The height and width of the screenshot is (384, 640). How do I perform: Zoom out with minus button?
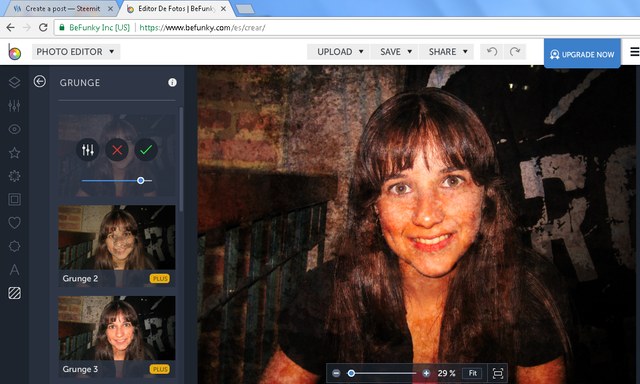click(x=336, y=373)
